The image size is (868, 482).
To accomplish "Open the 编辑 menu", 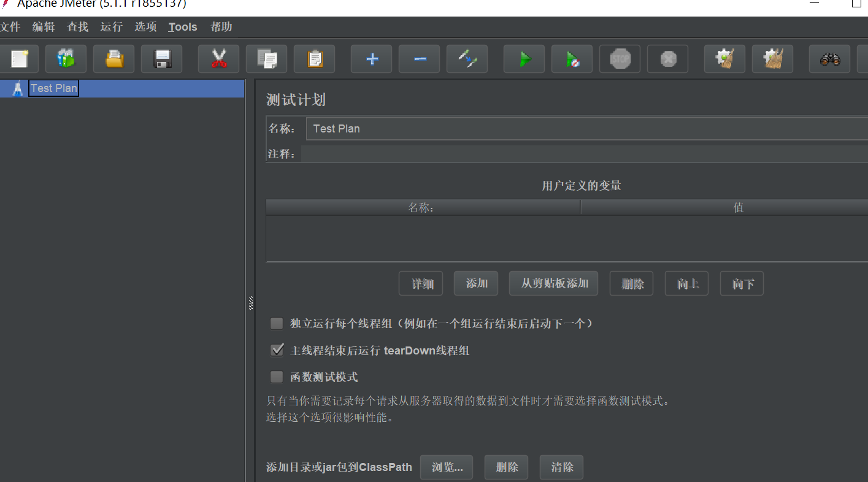I will tap(44, 27).
